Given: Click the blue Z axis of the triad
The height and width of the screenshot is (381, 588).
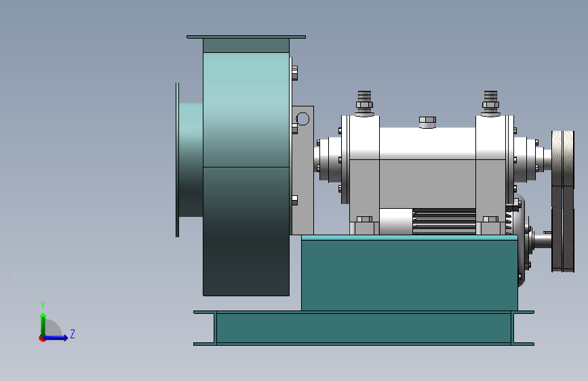Looking at the screenshot, I should click(x=56, y=338).
